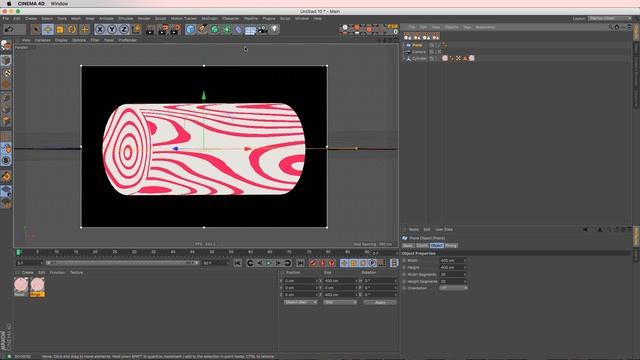Open the Edit Render Settings icon
This screenshot has width=640, height=360.
point(176,29)
